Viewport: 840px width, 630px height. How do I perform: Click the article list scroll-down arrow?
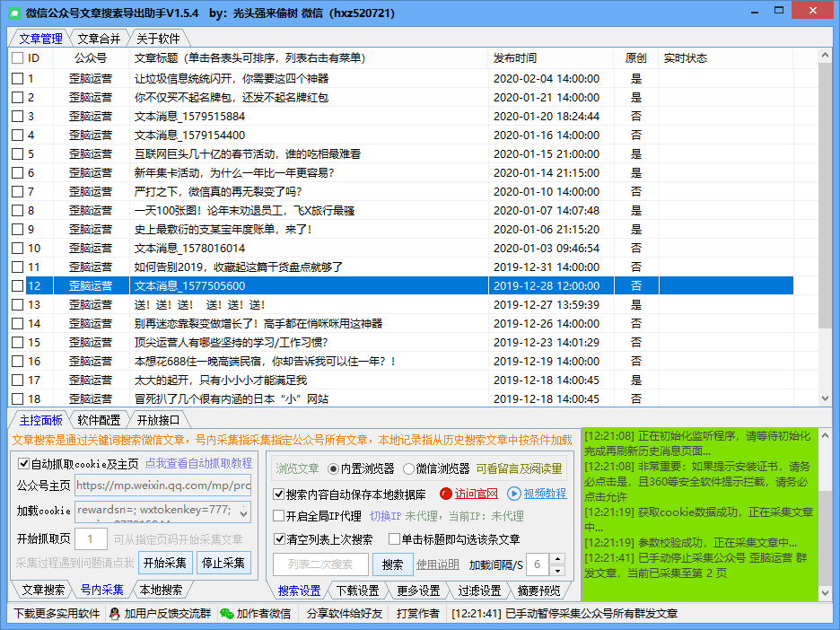(x=825, y=398)
